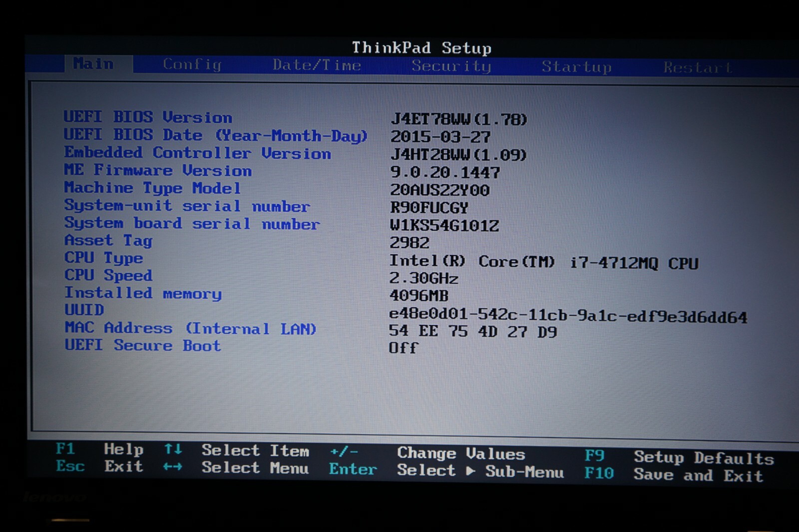
Task: Open the Main tab
Action: pyautogui.click(x=93, y=64)
